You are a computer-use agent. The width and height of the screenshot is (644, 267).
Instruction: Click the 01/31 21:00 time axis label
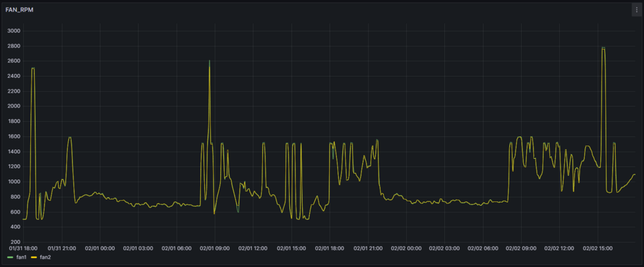(x=62, y=248)
